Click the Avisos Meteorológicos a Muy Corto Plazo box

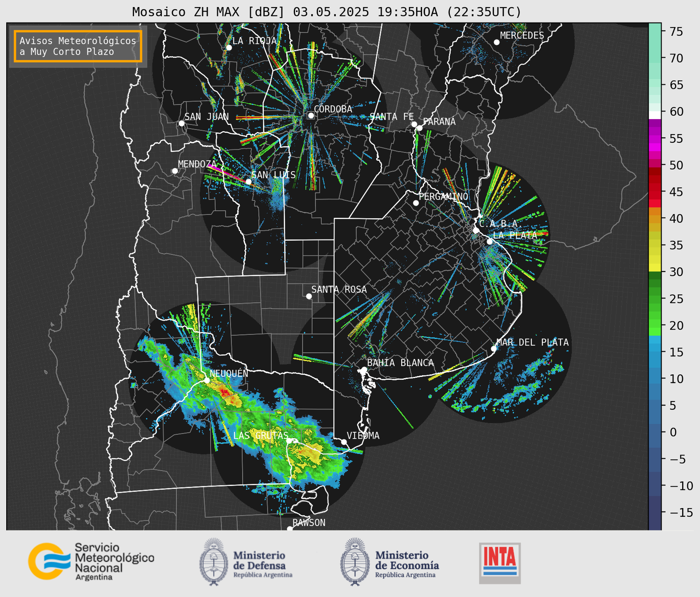(78, 46)
